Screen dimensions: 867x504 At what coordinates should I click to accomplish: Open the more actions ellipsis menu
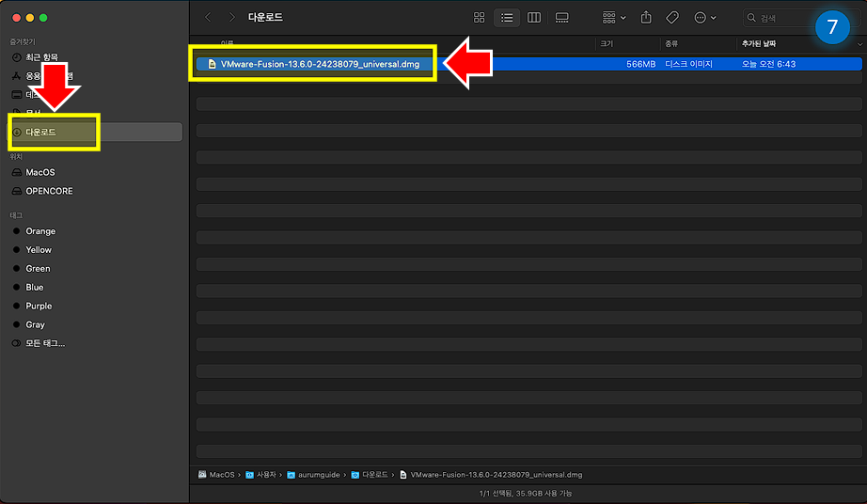[705, 18]
